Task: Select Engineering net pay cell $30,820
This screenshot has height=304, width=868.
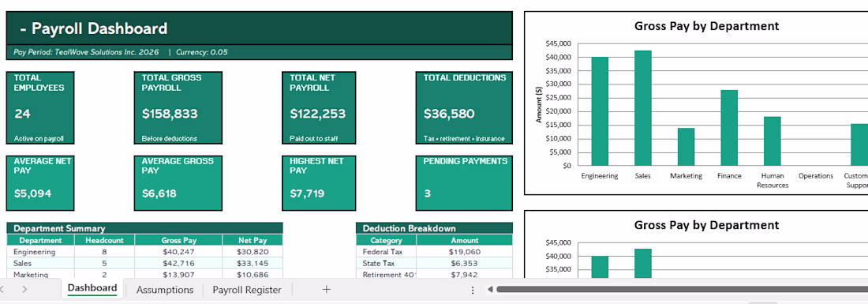Action: tap(253, 251)
